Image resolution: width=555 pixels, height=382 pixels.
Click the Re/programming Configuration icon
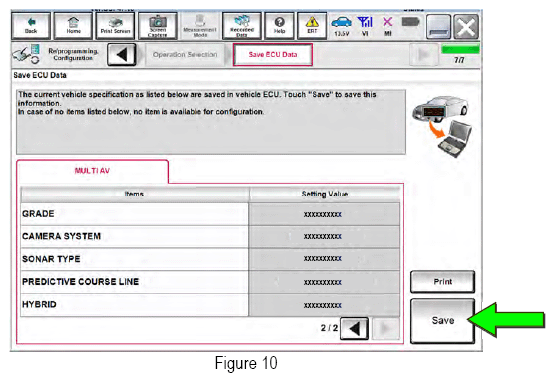point(25,55)
